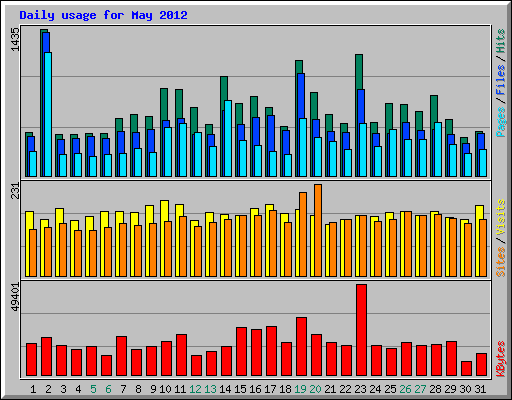Viewport: 512px width, 400px height.
Task: Click green weekend day 13 label
Action: (x=210, y=389)
